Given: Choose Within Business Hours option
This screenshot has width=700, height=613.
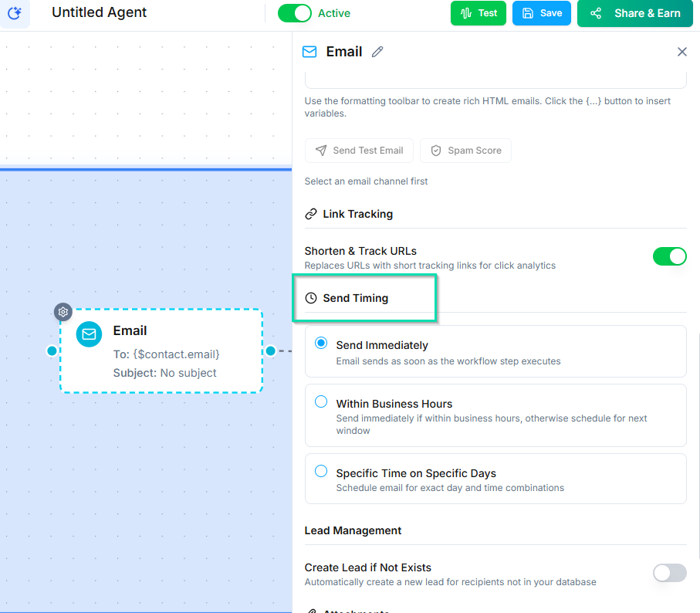Looking at the screenshot, I should coord(321,402).
